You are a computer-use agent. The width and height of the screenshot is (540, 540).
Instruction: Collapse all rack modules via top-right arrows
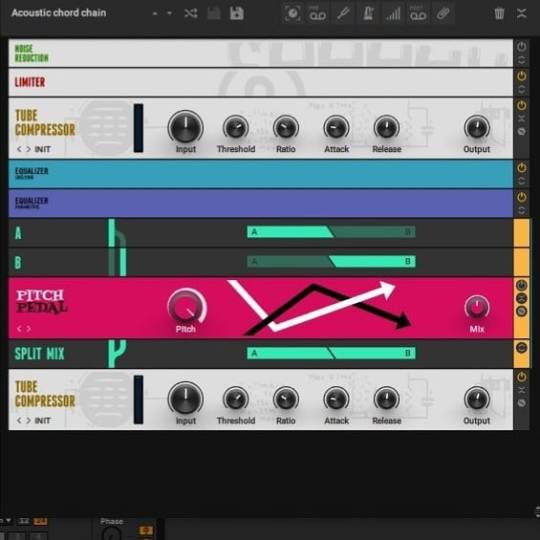coord(522,13)
